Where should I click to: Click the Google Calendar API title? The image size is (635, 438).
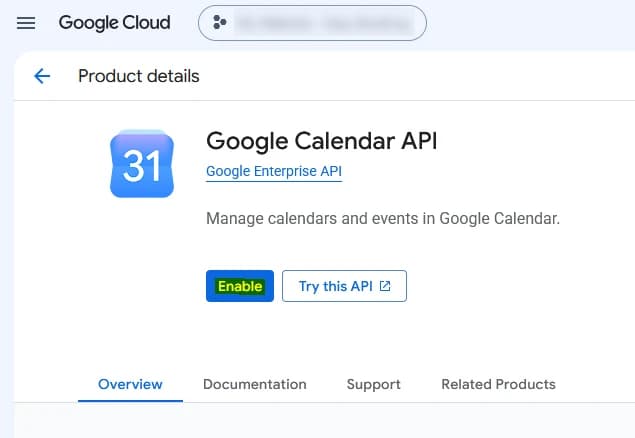pos(322,141)
